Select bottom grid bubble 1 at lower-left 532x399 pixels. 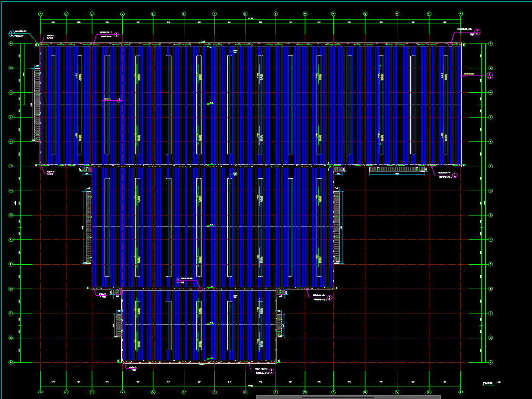(x=41, y=392)
